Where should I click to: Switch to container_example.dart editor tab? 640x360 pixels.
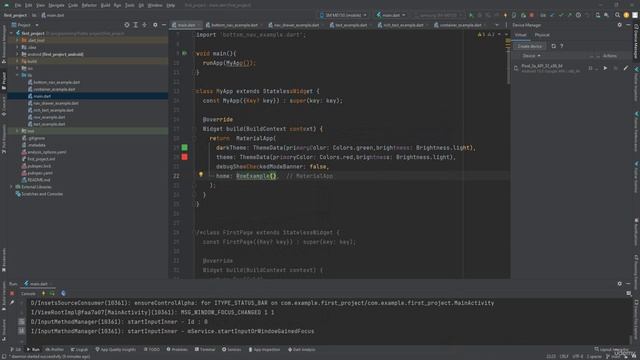click(460, 25)
